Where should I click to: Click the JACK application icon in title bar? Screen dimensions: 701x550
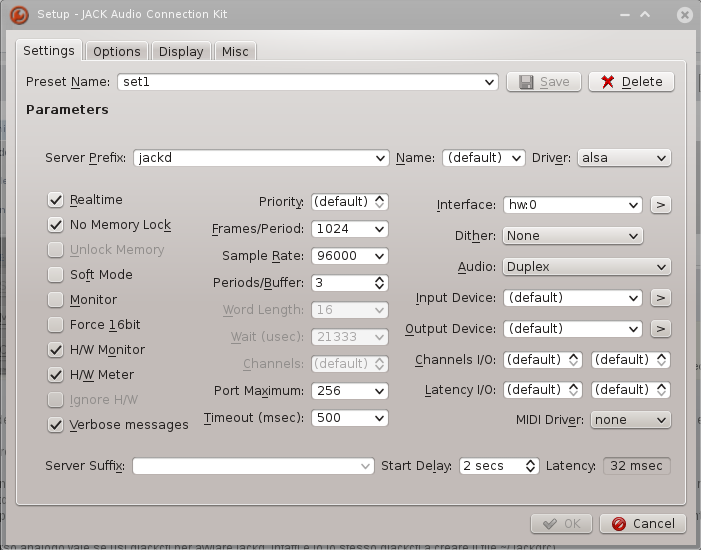pyautogui.click(x=19, y=15)
